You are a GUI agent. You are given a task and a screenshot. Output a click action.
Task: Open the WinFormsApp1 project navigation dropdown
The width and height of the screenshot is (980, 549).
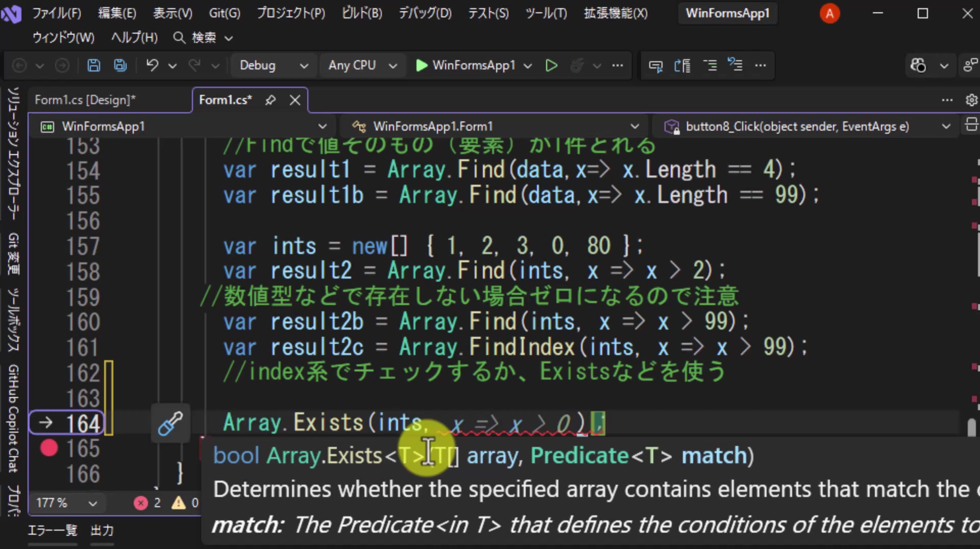[x=184, y=126]
